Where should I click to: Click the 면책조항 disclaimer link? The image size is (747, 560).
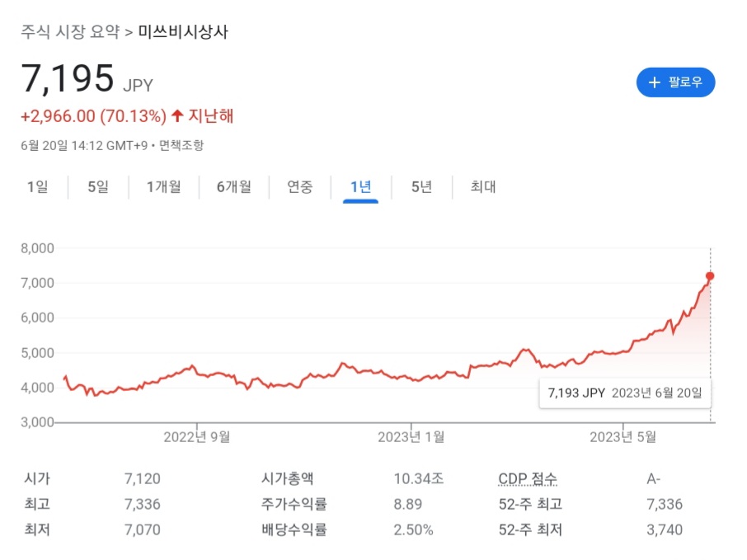pos(181,145)
